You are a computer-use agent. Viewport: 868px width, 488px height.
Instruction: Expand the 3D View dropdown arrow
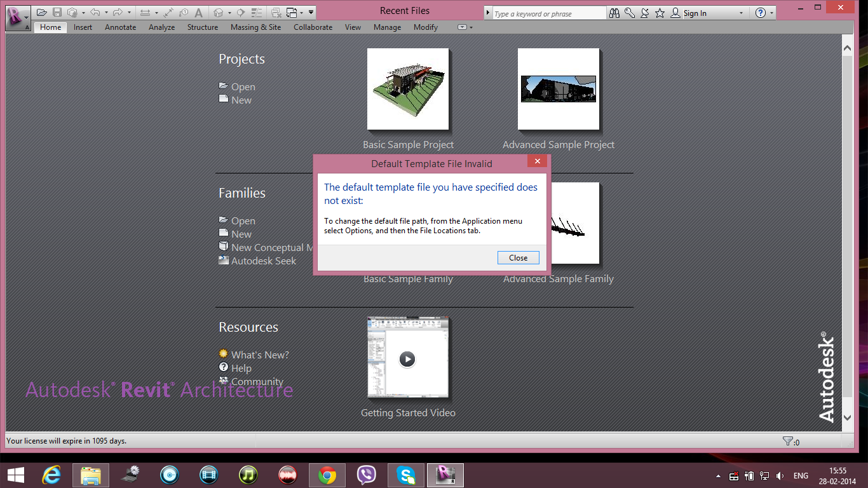click(x=229, y=13)
